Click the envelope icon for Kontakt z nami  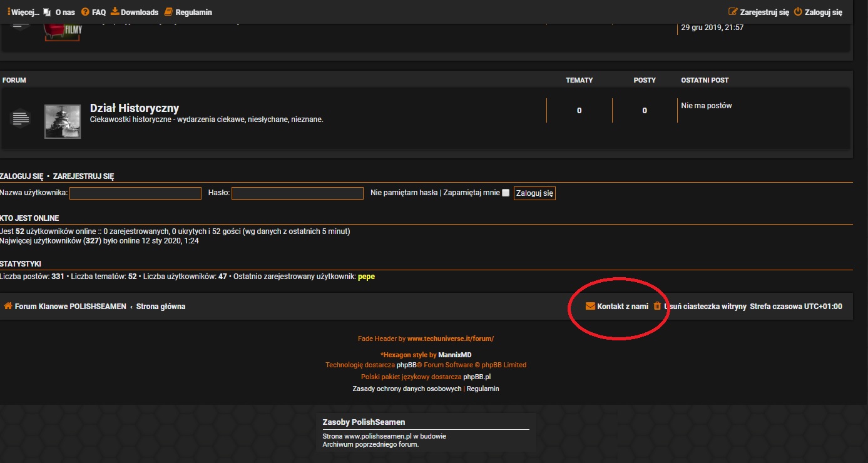590,307
